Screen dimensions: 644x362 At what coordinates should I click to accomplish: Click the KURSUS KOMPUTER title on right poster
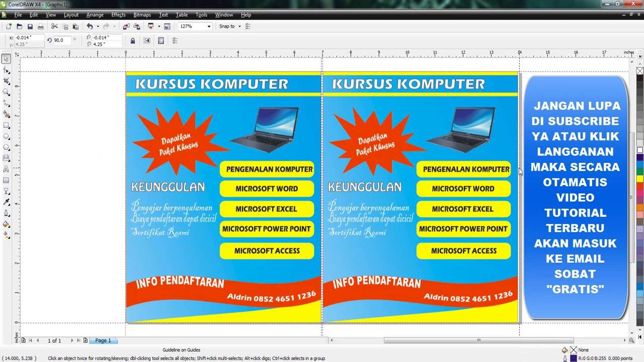[408, 84]
